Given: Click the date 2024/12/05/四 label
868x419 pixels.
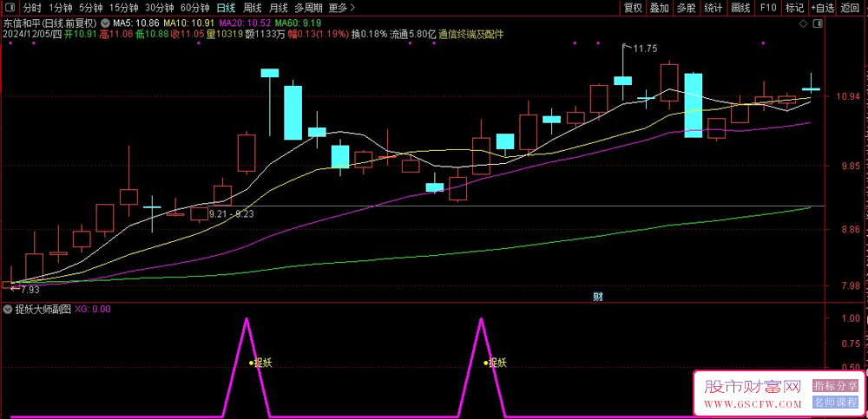Looking at the screenshot, I should pos(33,34).
